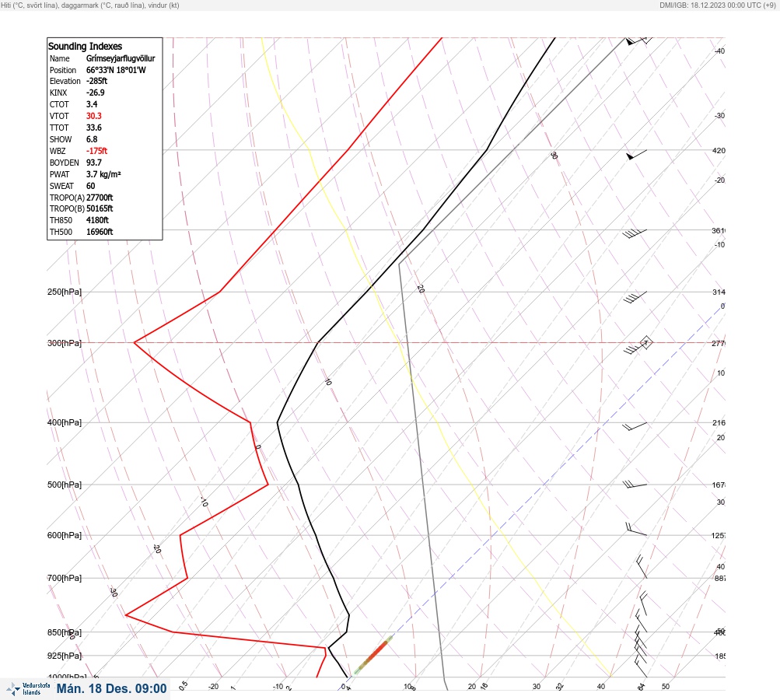This screenshot has width=780, height=700.
Task: Click the 216 height label on the right axis
Action: 719,423
